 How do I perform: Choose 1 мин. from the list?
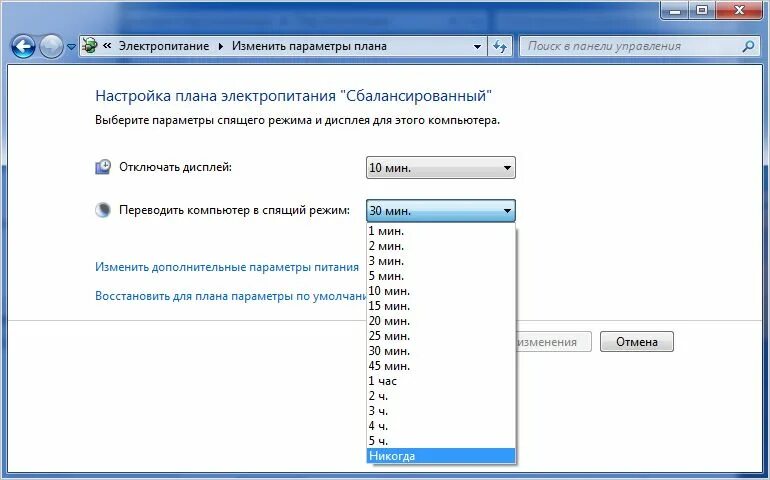point(441,231)
